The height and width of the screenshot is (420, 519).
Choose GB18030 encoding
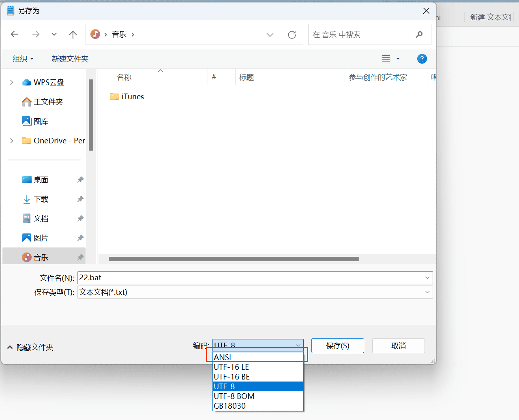(258, 406)
